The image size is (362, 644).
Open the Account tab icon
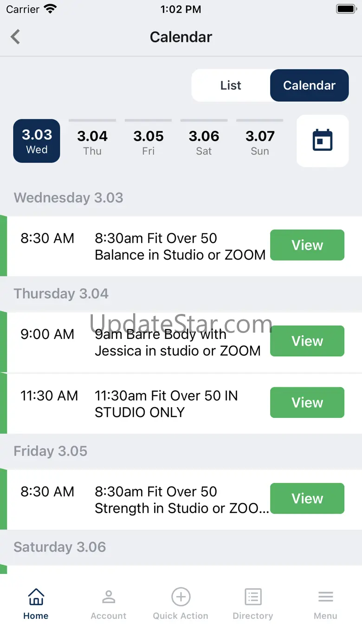(109, 597)
